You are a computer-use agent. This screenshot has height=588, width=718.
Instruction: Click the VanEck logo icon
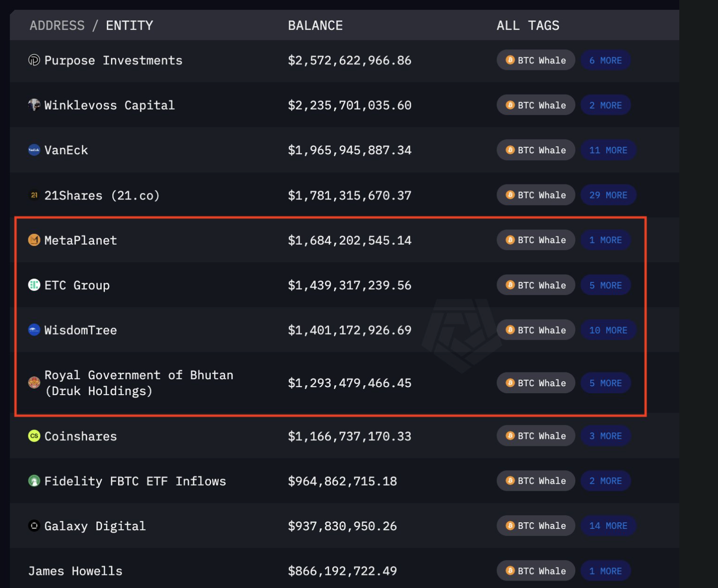[x=34, y=150]
